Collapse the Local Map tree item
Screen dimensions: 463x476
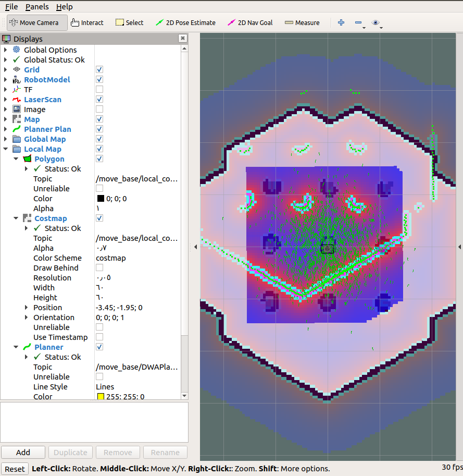tap(4, 149)
